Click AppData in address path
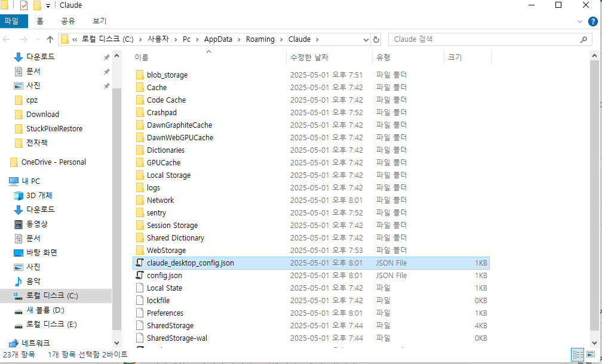 coord(218,39)
